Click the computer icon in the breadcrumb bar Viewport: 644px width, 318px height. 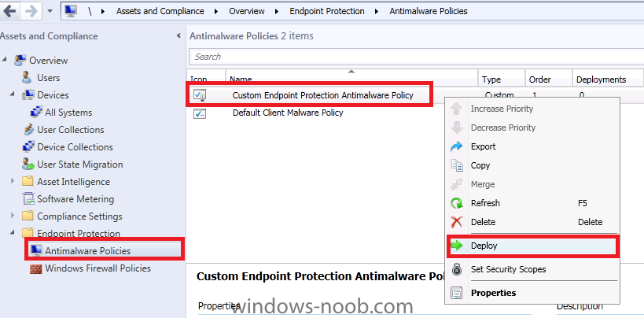[x=71, y=11]
